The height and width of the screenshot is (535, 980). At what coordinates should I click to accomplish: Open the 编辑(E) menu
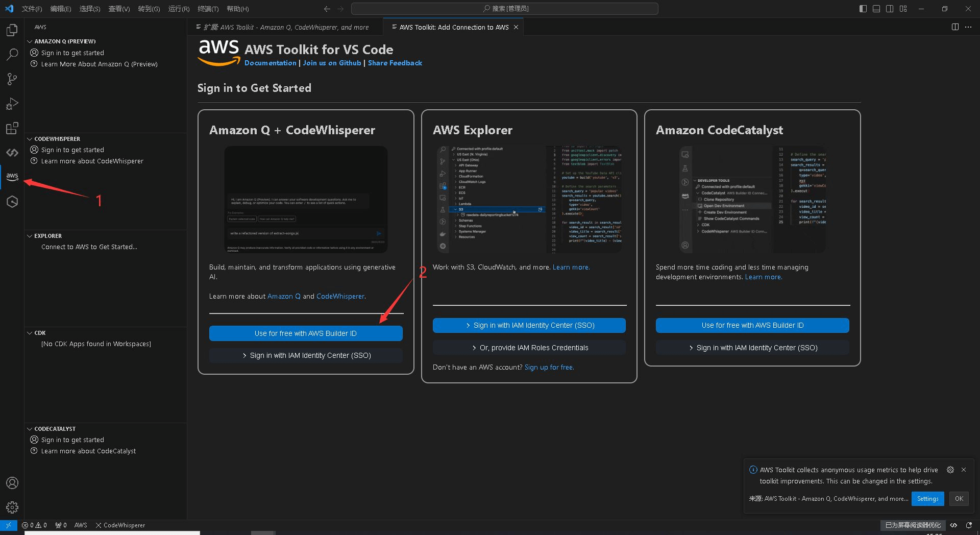(61, 9)
